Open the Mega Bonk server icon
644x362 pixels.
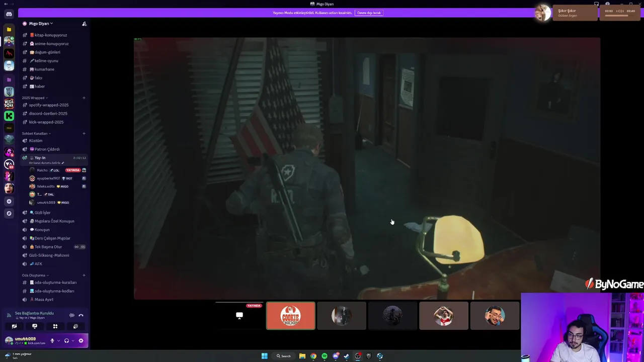(x=9, y=104)
